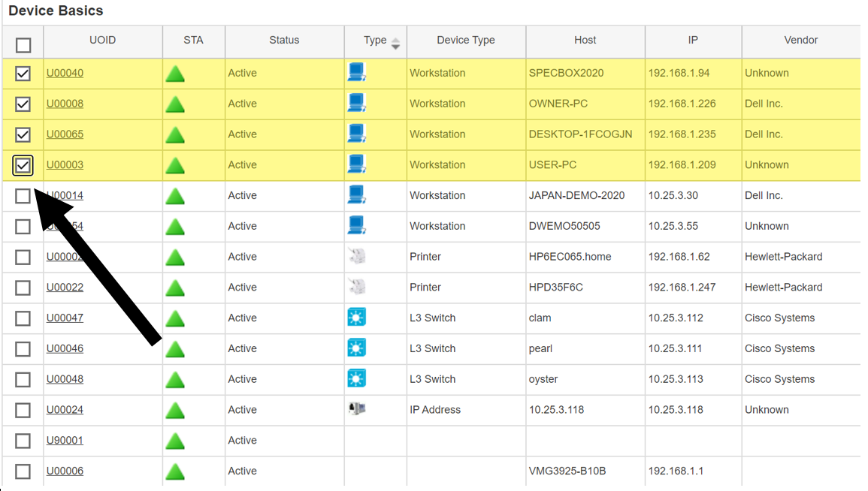Click L3 switch icon for clam
Screen dimensions: 868x491
pyautogui.click(x=356, y=318)
